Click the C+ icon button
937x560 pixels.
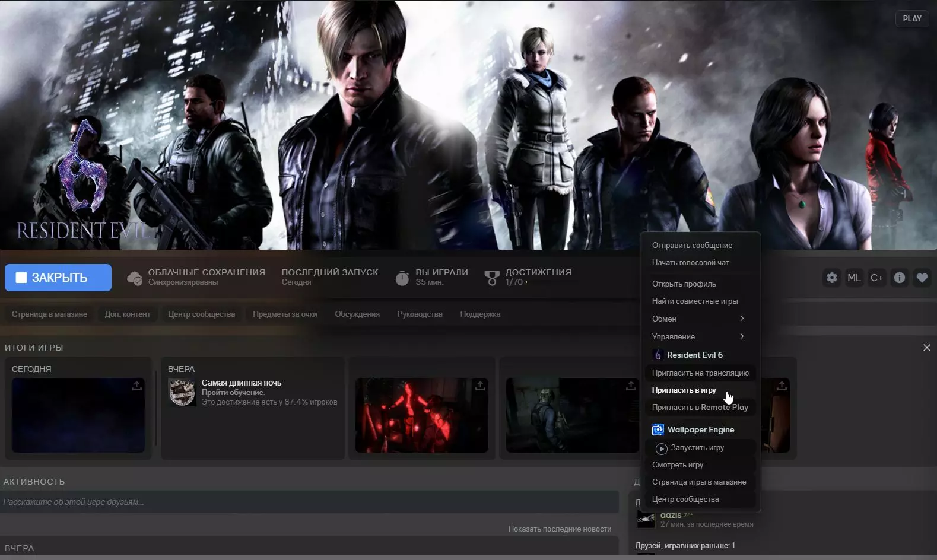click(x=876, y=278)
